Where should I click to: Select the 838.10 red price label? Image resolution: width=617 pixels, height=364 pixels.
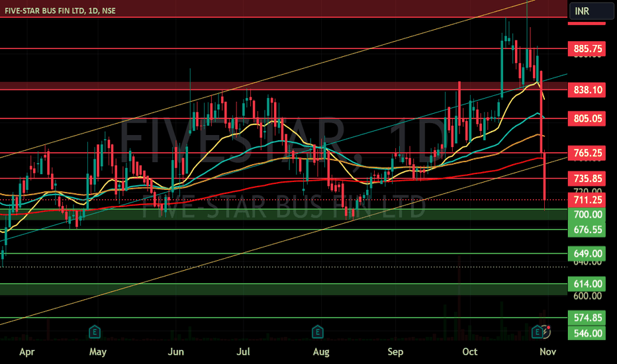click(587, 90)
